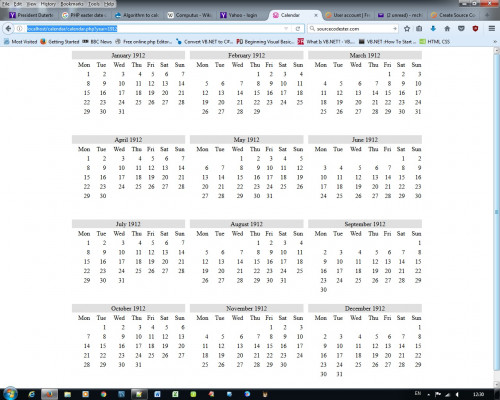This screenshot has width=500, height=400.
Task: Open the HTML CSS bookmark
Action: (435, 42)
